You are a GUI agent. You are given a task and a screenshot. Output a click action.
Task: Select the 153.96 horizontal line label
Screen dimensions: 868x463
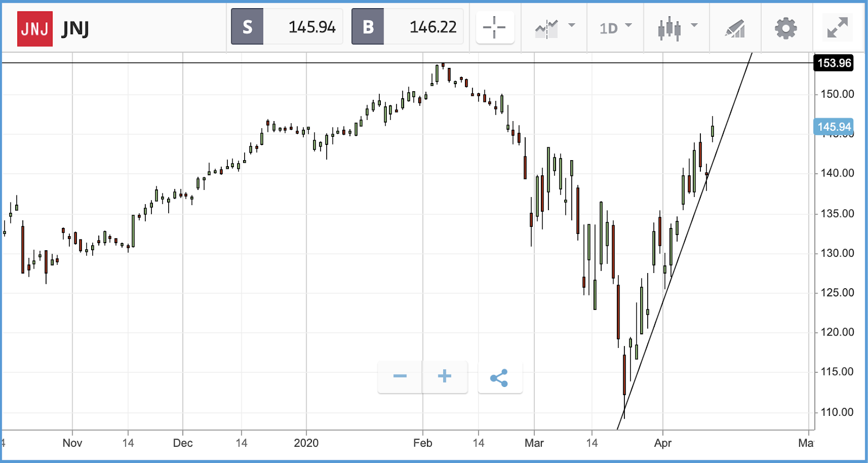pos(834,63)
